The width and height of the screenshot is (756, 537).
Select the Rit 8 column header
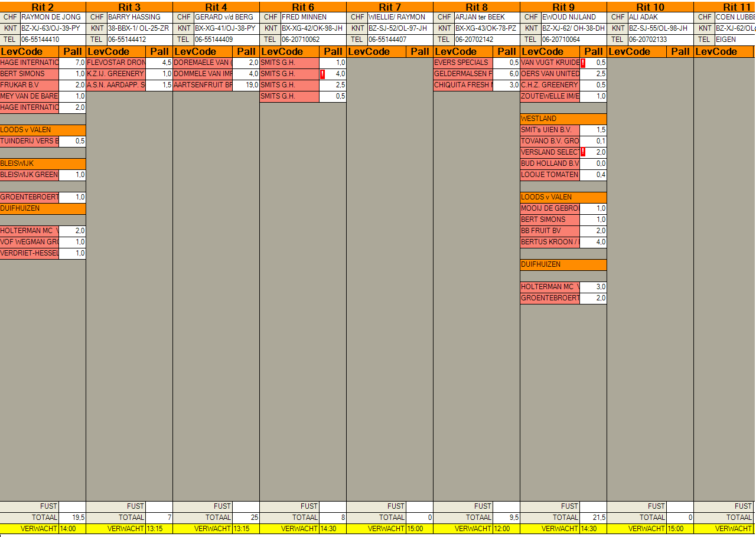477,7
